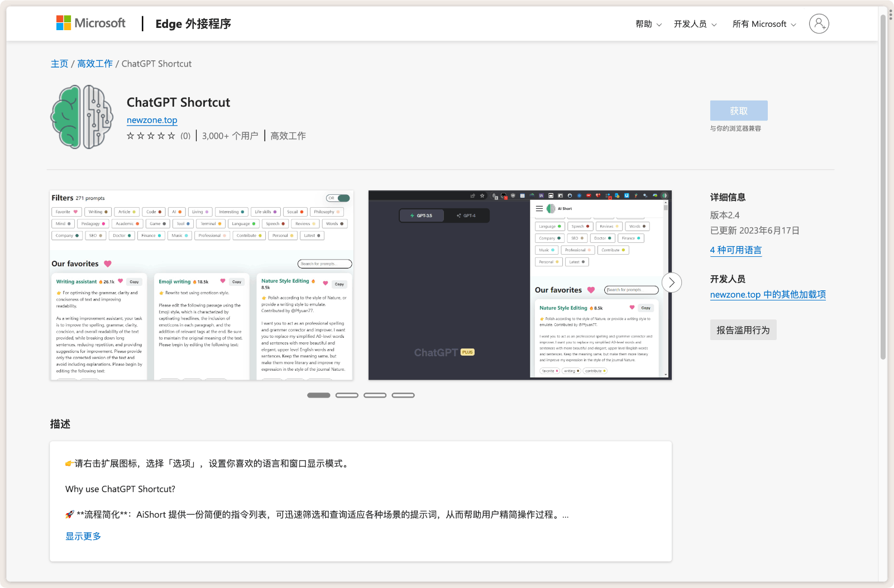Open the newzone.top developer link under the title
894x588 pixels.
click(151, 120)
